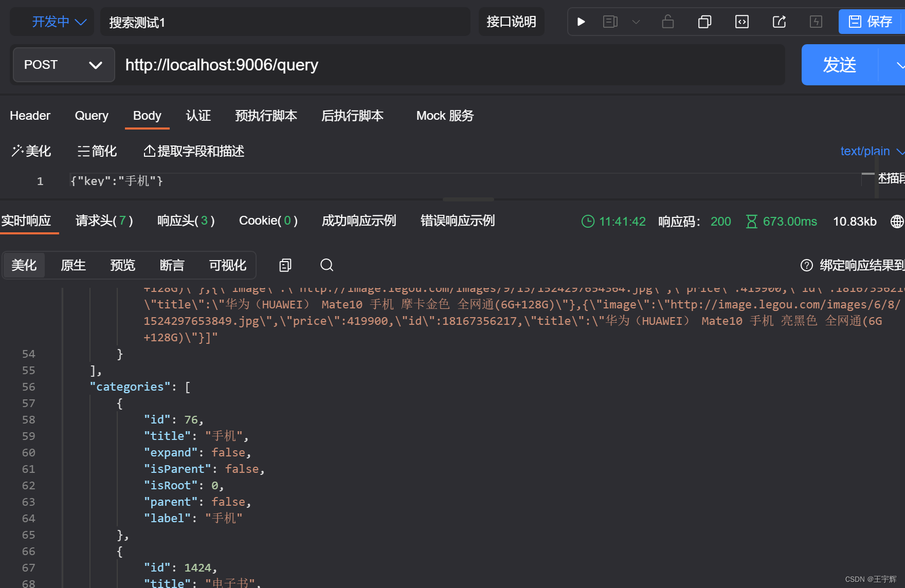Screen dimensions: 905x588
Task: Expand the small chevron next to document icon
Action: (x=636, y=22)
